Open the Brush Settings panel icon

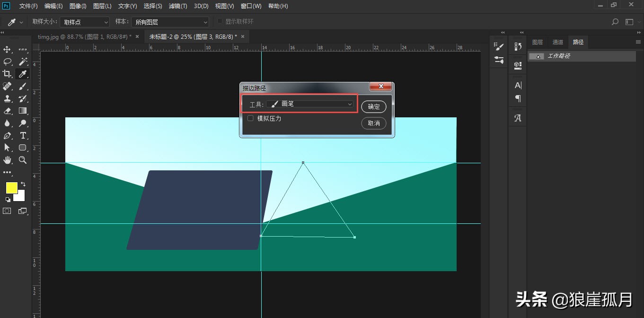tap(499, 46)
